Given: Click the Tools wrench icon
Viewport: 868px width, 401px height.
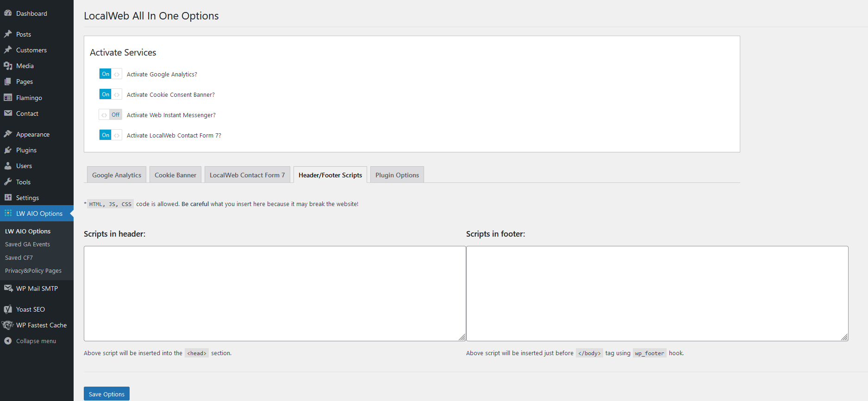Looking at the screenshot, I should pos(8,182).
